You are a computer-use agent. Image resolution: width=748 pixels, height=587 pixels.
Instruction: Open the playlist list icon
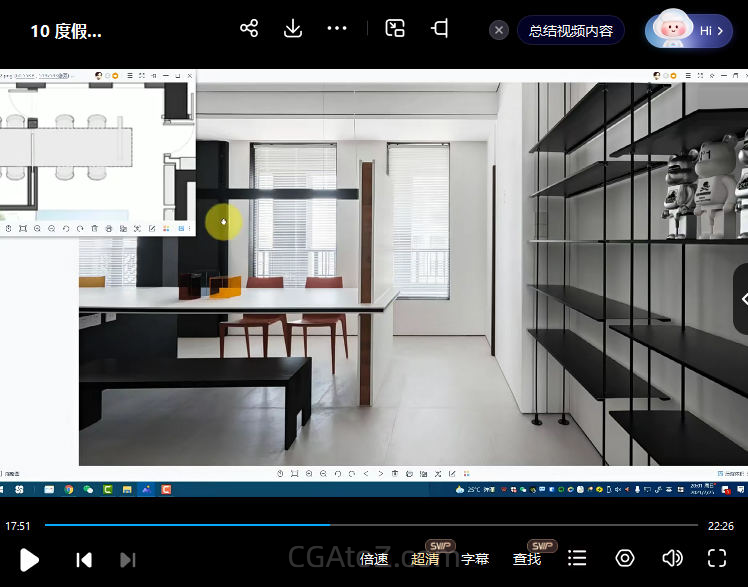(x=577, y=558)
